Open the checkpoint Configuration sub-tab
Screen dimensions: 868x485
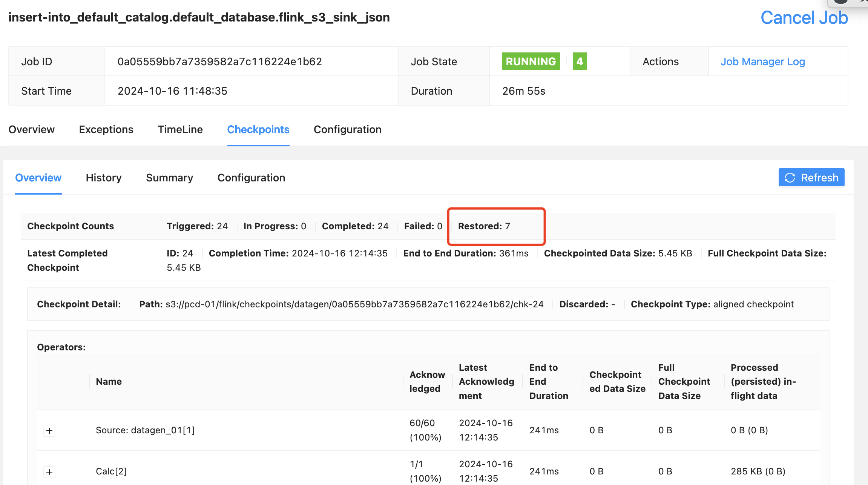click(251, 178)
